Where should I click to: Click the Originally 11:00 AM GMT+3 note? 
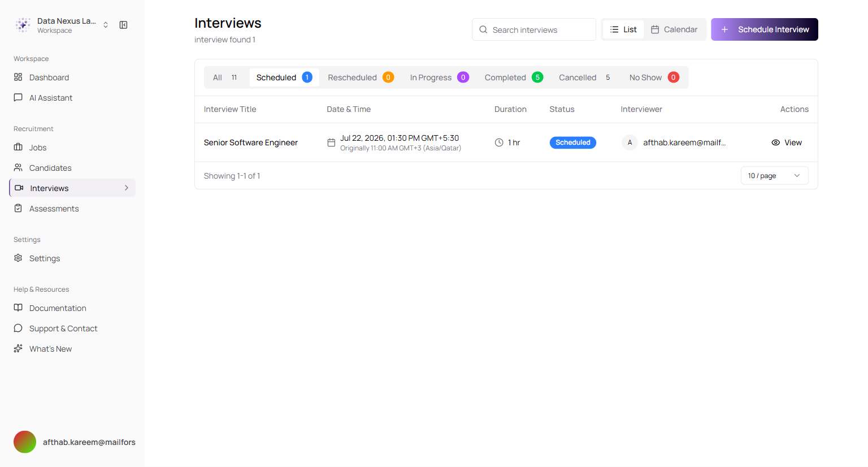pos(401,148)
